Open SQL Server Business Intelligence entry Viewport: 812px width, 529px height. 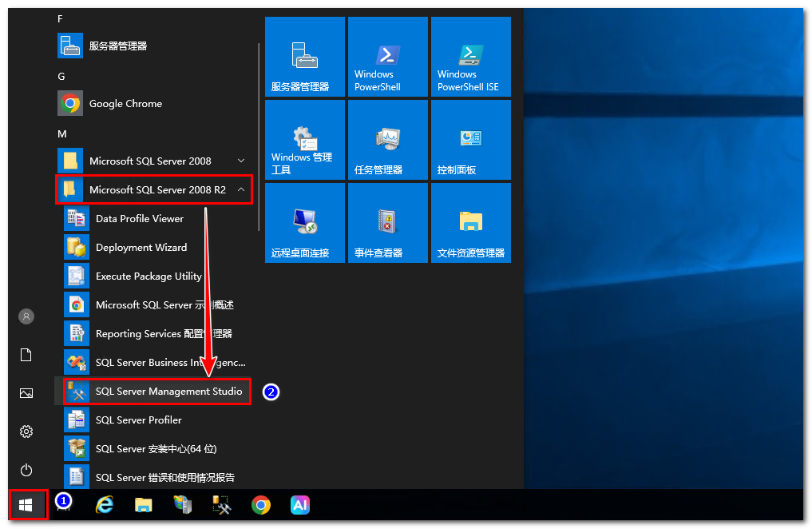point(169,363)
